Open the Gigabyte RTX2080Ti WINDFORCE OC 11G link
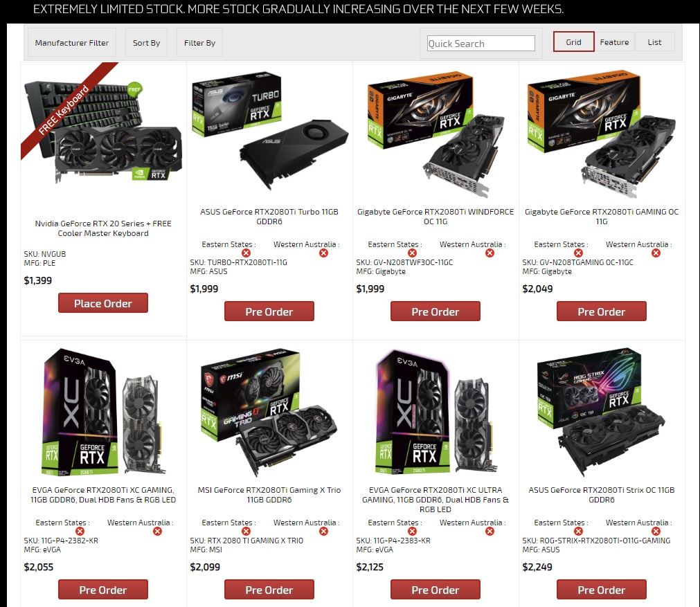This screenshot has height=607, width=700. (436, 217)
